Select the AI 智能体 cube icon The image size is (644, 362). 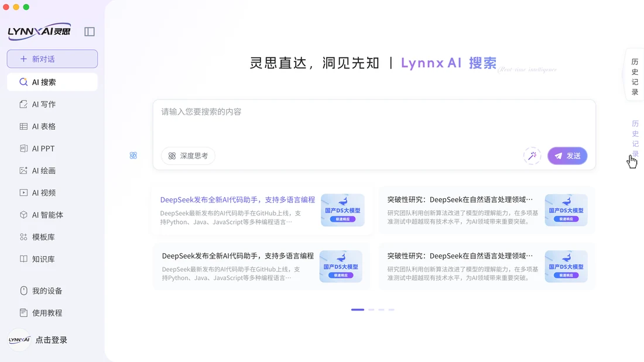tap(23, 215)
